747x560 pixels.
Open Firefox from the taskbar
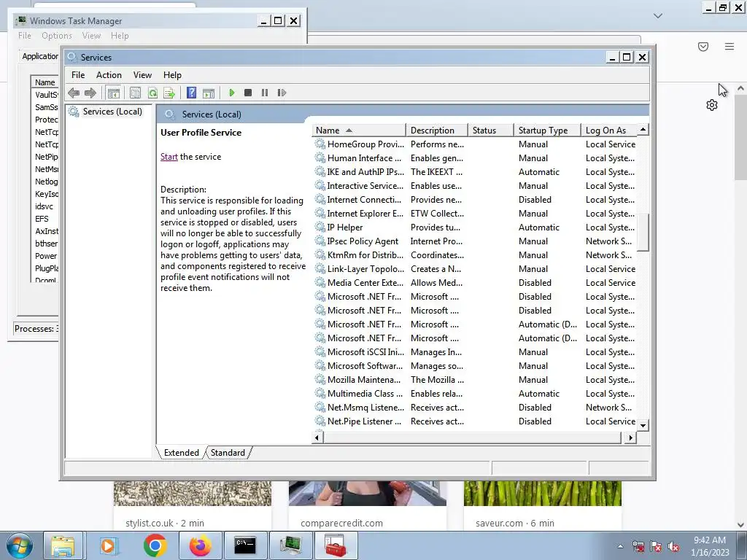pos(200,545)
